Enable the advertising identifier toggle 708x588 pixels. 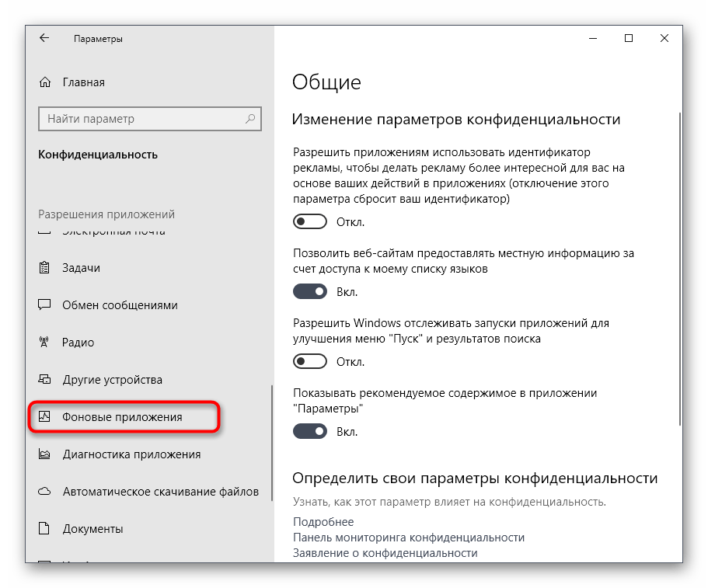coord(309,221)
